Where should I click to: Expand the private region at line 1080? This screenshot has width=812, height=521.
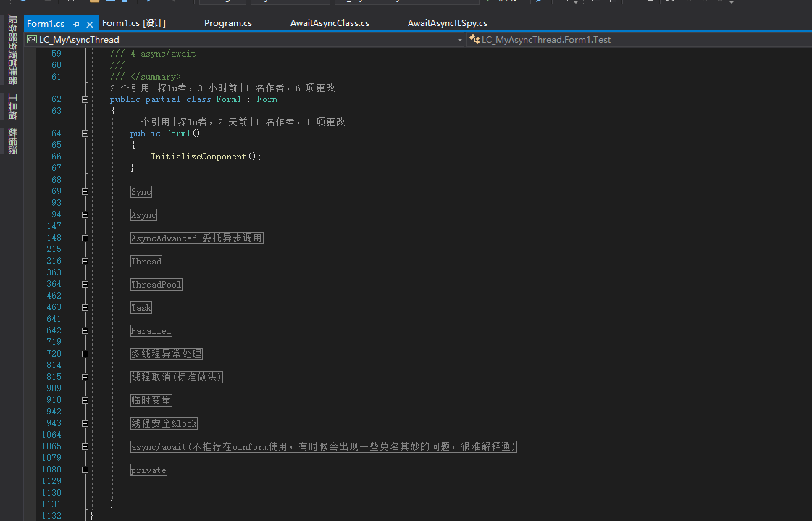(85, 470)
